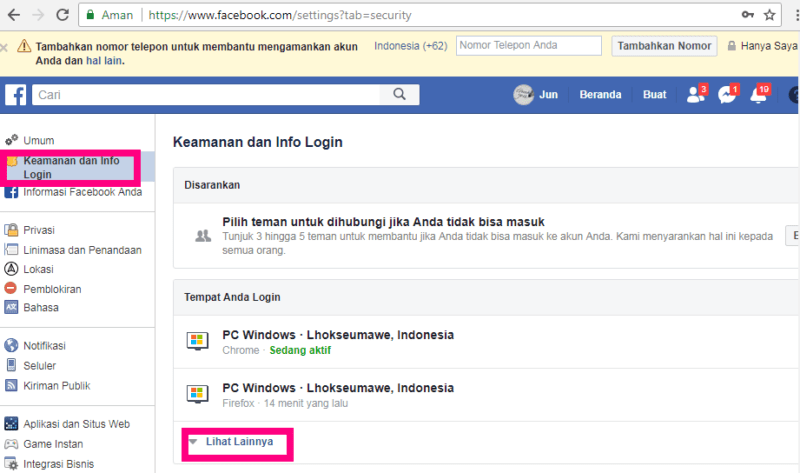
Task: Open Notifikasi settings
Action: click(44, 346)
